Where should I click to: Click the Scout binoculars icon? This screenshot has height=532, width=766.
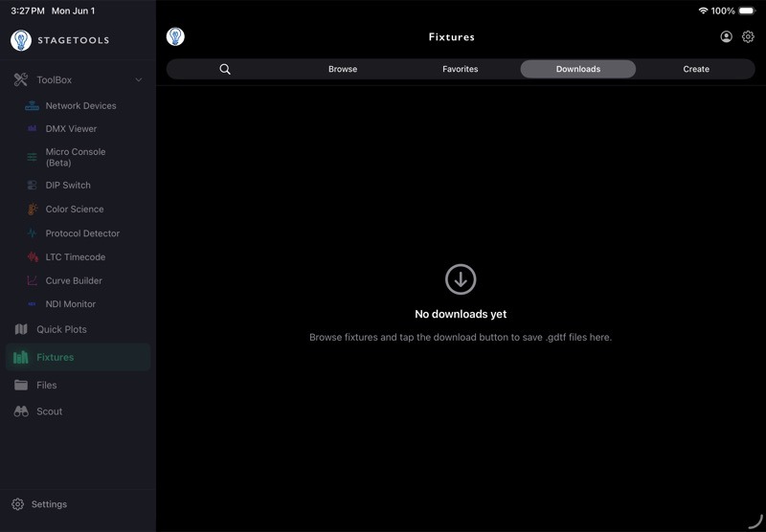21,411
